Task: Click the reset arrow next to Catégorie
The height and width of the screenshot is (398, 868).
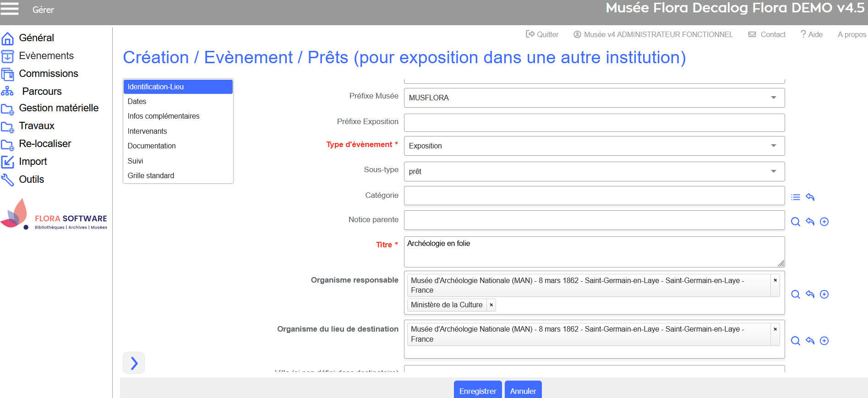Action: (x=810, y=197)
